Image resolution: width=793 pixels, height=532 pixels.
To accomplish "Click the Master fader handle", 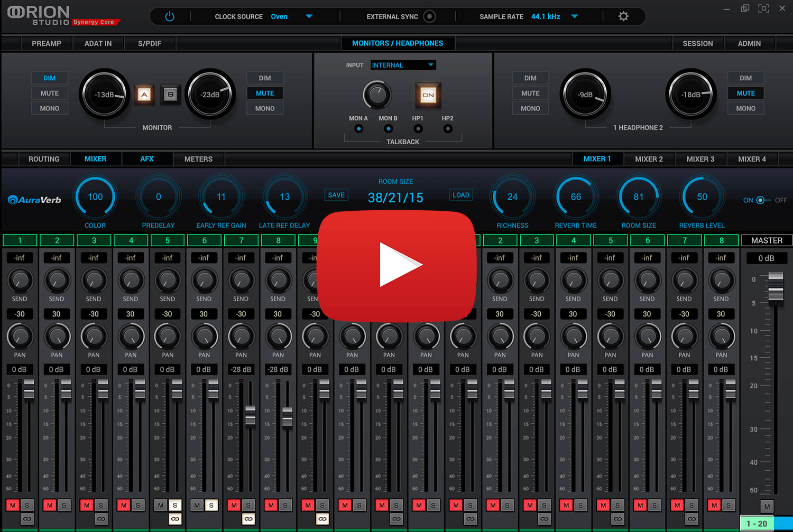I will (776, 286).
